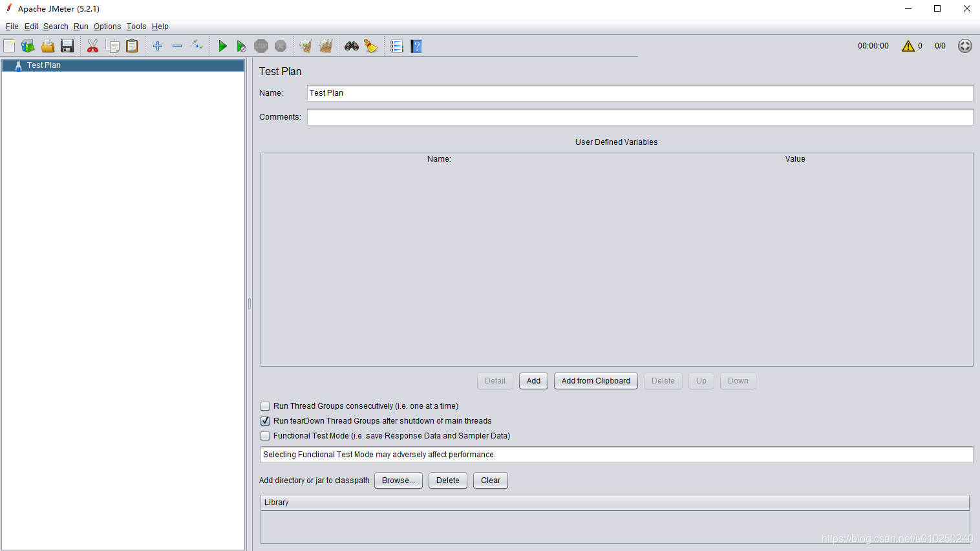Enable Run Thread Groups consecutively checkbox

coord(265,406)
